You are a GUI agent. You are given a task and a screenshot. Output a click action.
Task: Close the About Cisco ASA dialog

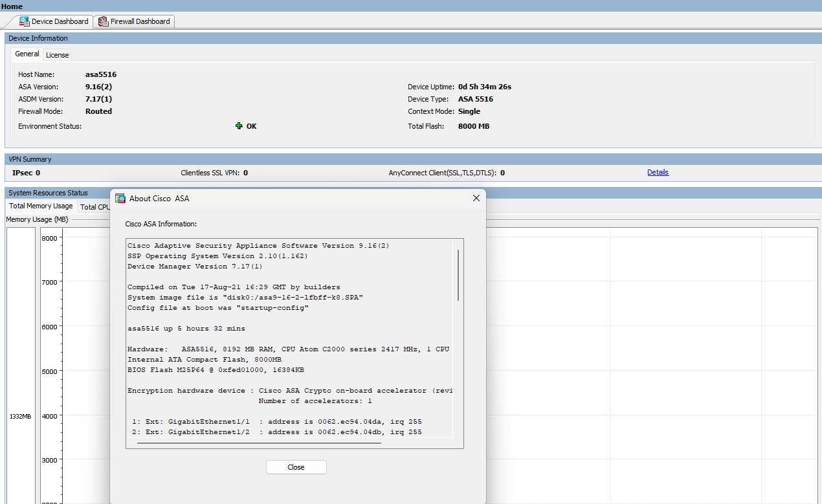click(296, 467)
